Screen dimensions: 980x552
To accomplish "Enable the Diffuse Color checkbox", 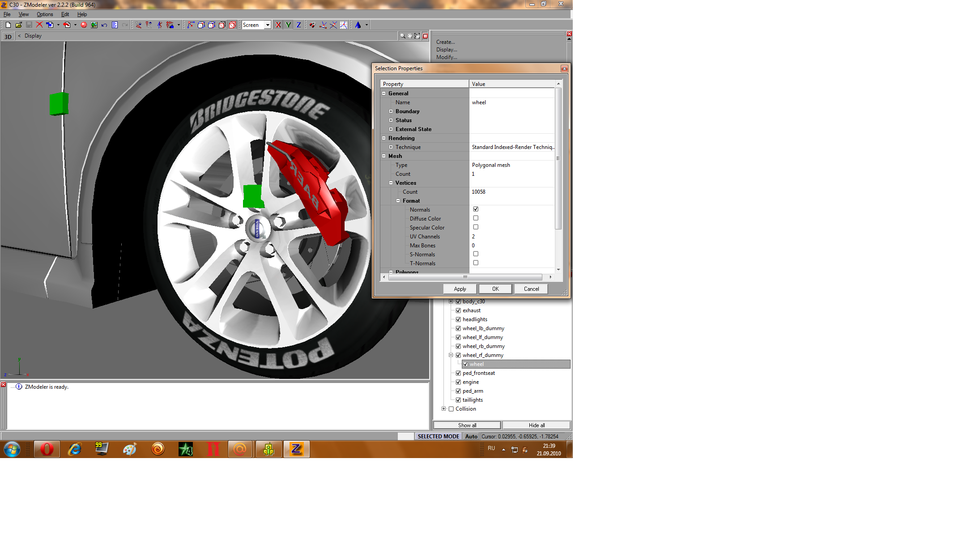I will [476, 218].
